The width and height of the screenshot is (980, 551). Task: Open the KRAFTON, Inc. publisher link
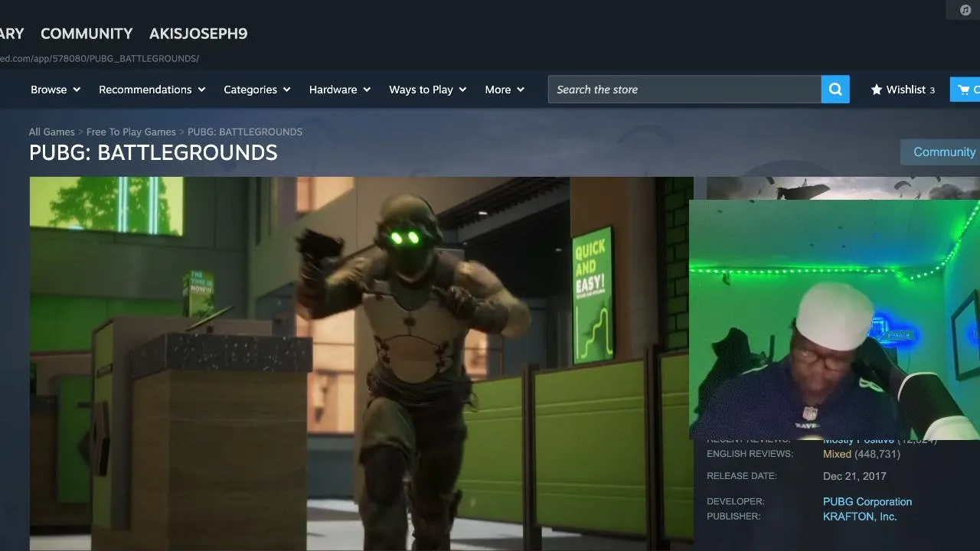pos(860,517)
